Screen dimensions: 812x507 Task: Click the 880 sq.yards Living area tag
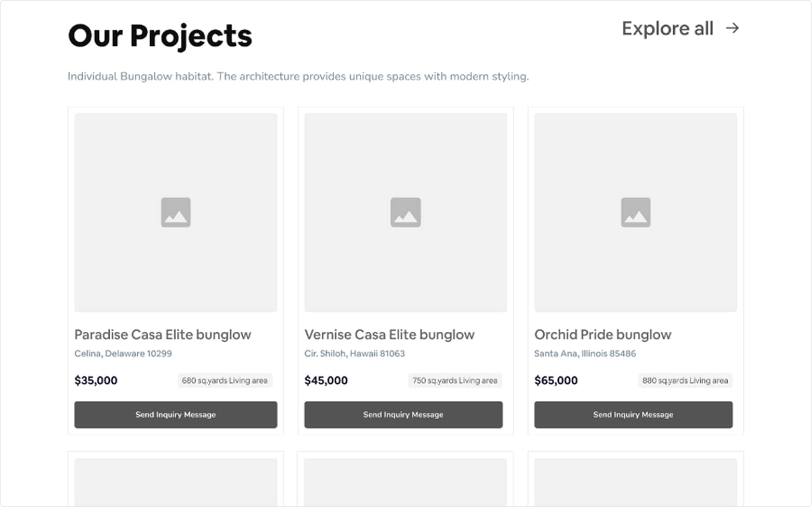[685, 380]
